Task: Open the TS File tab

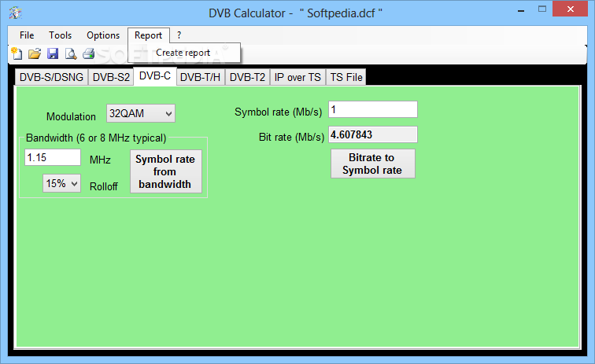Action: pos(346,77)
